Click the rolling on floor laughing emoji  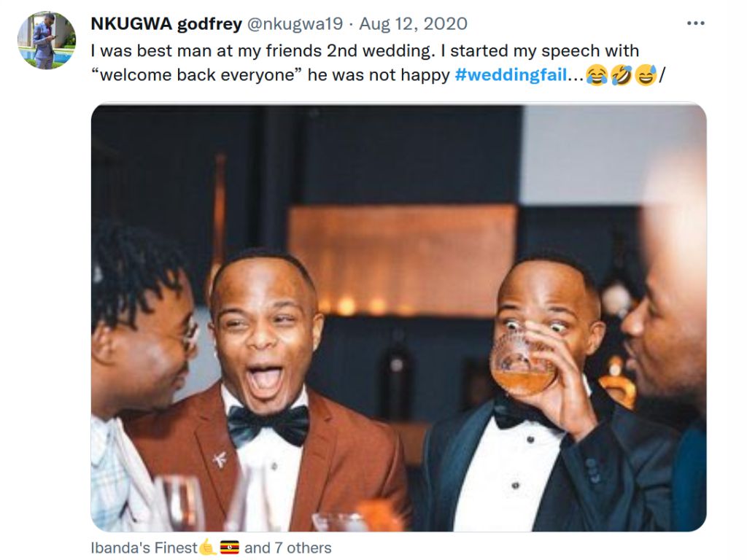coord(621,75)
